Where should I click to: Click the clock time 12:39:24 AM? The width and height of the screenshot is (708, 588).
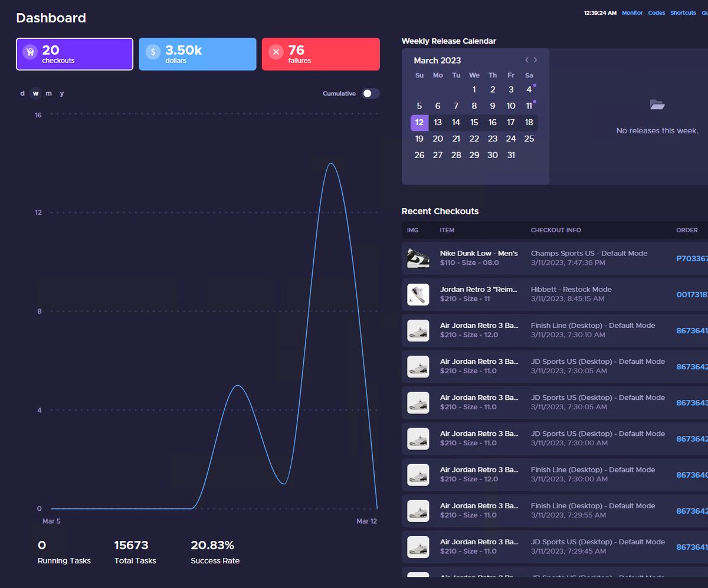point(600,13)
